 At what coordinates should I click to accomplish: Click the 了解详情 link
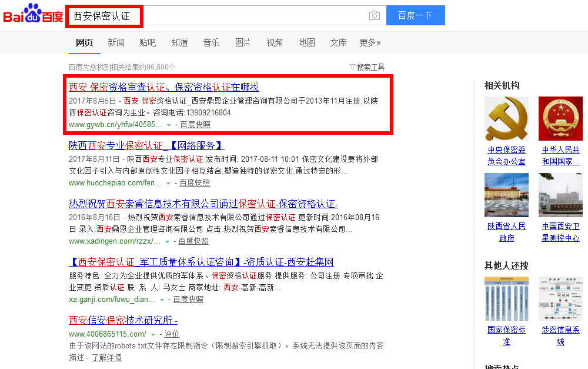pos(106,357)
